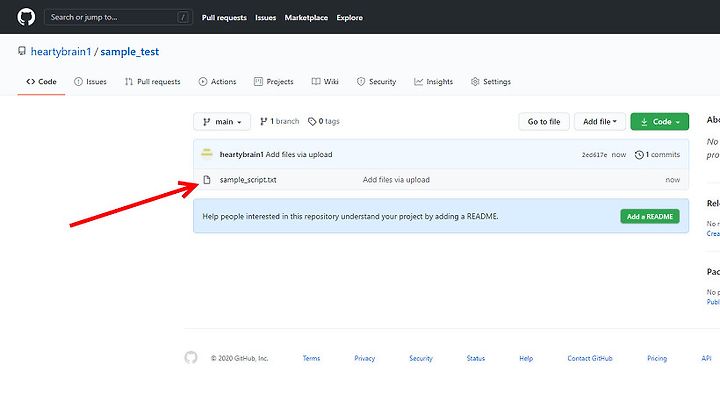Image resolution: width=720 pixels, height=393 pixels.
Task: Click the file icon beside sample_script.txt
Action: tap(207, 180)
